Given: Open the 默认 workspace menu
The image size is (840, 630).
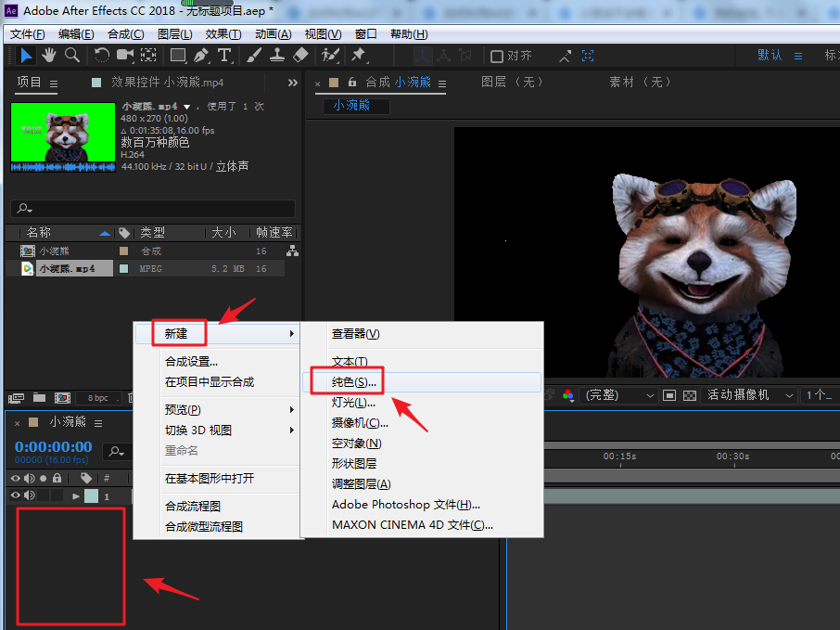Looking at the screenshot, I should 798,56.
